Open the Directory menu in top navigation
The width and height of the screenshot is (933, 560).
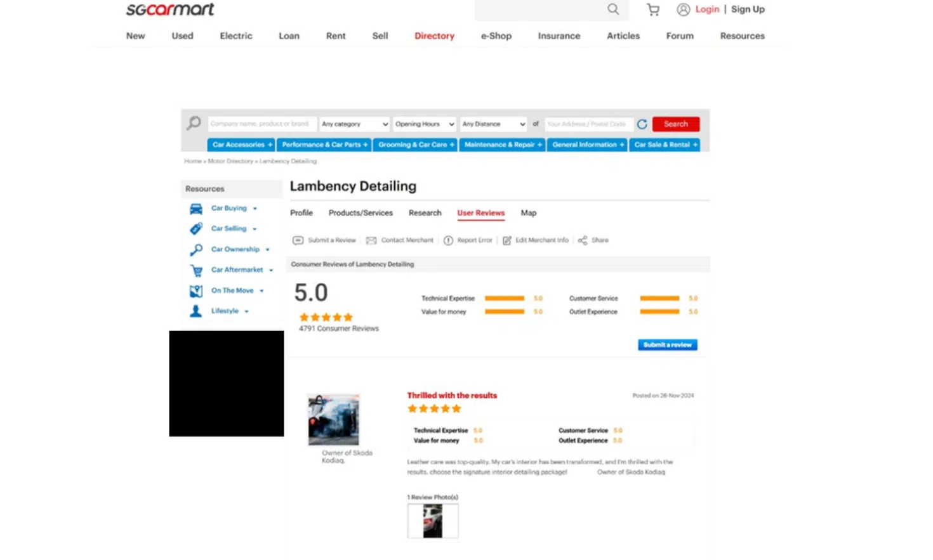pos(434,36)
